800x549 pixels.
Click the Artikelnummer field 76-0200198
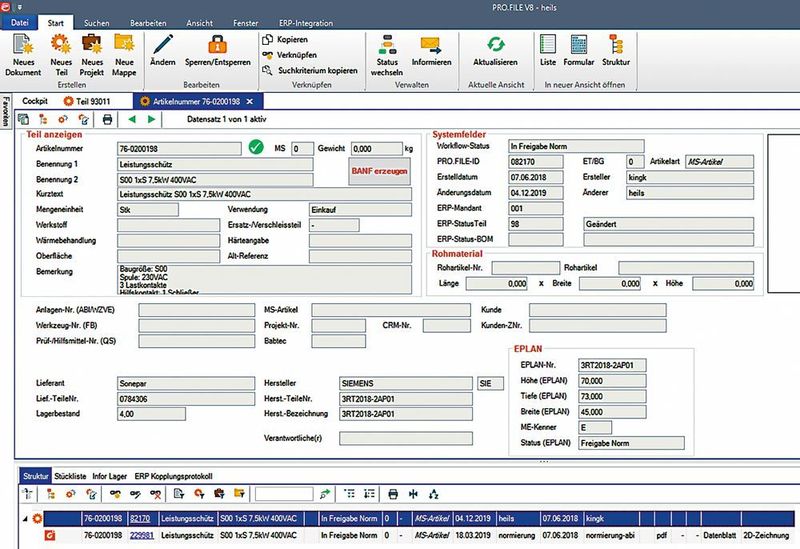click(179, 149)
